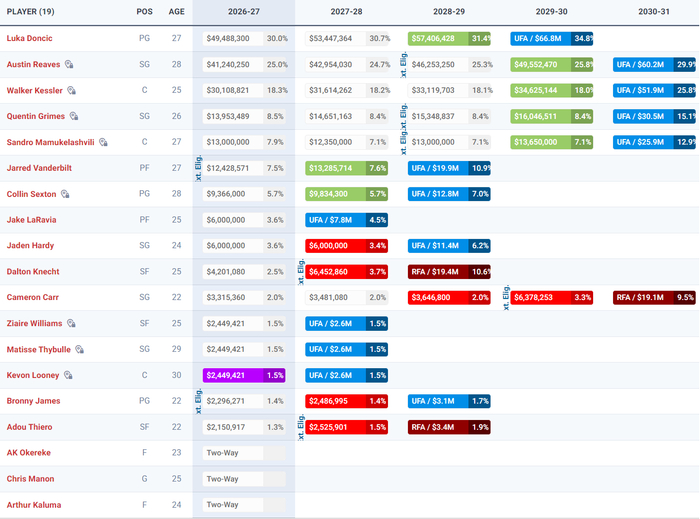This screenshot has width=700, height=519.
Task: Click Ziaire Williams' UFA / $2.6M cell
Action: tap(346, 323)
